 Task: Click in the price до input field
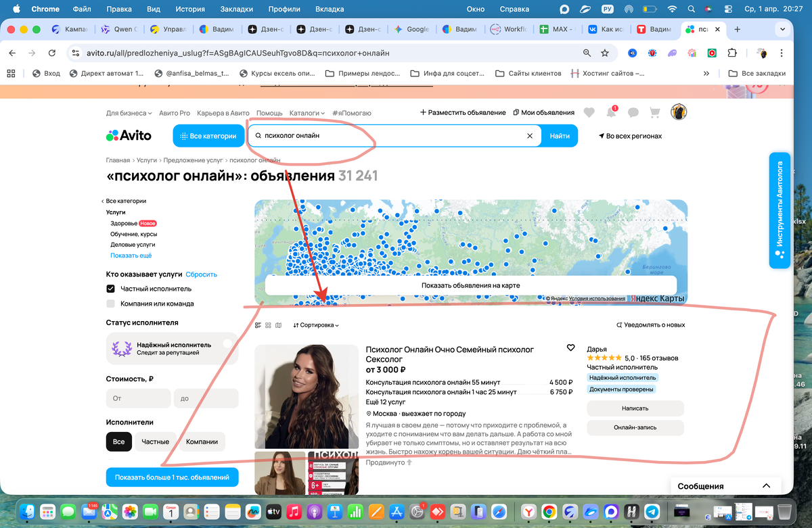tap(206, 399)
